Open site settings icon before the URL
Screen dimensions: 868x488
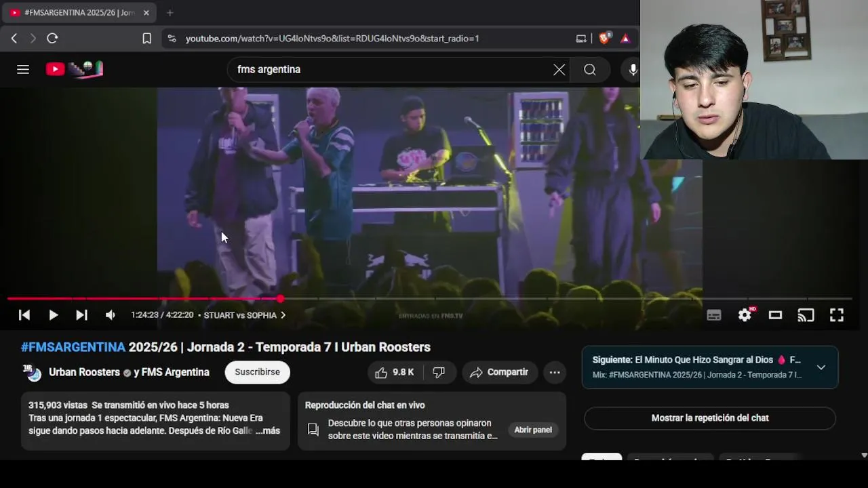pos(172,39)
